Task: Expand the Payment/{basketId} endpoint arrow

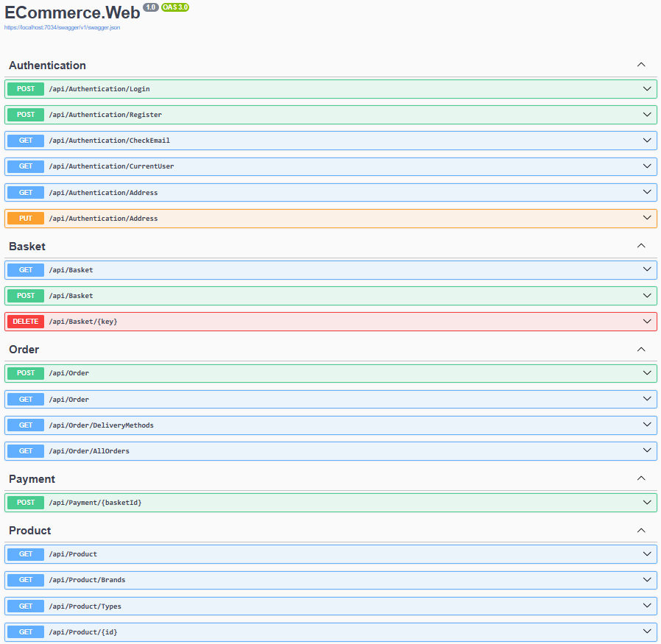Action: click(647, 503)
